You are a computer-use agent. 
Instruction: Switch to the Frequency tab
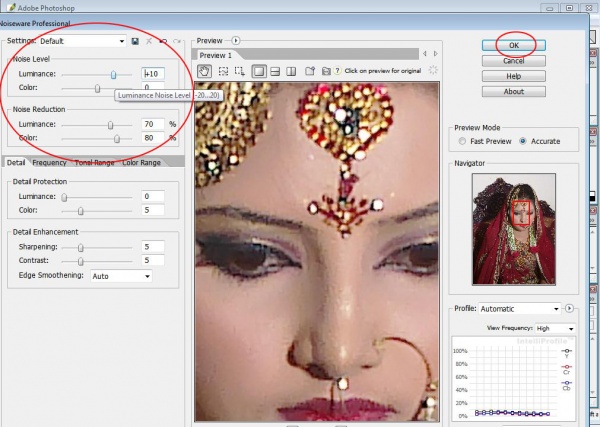[49, 162]
